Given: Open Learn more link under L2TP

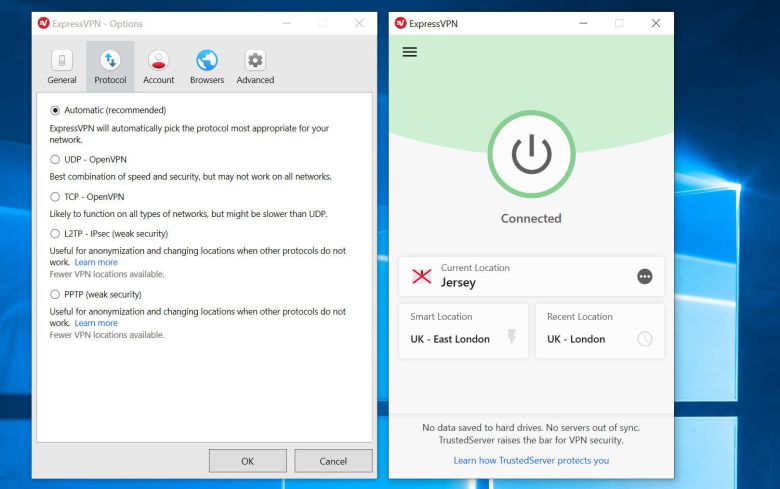Looking at the screenshot, I should coord(96,262).
